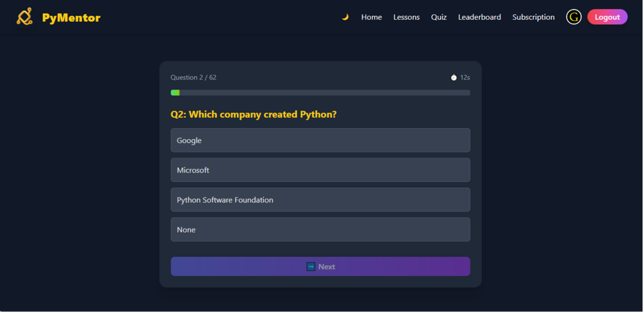Pick the Python Software Foundation answer
Image resolution: width=644 pixels, height=312 pixels.
click(x=320, y=200)
